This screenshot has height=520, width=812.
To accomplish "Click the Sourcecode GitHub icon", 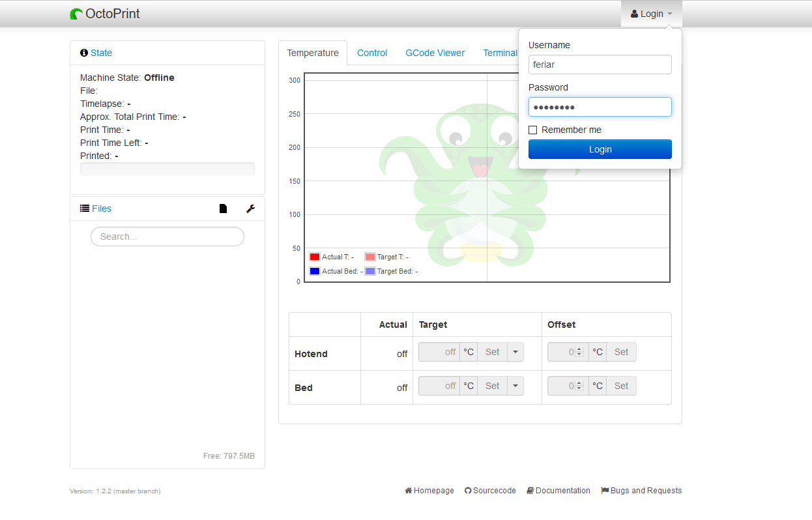I will [468, 491].
